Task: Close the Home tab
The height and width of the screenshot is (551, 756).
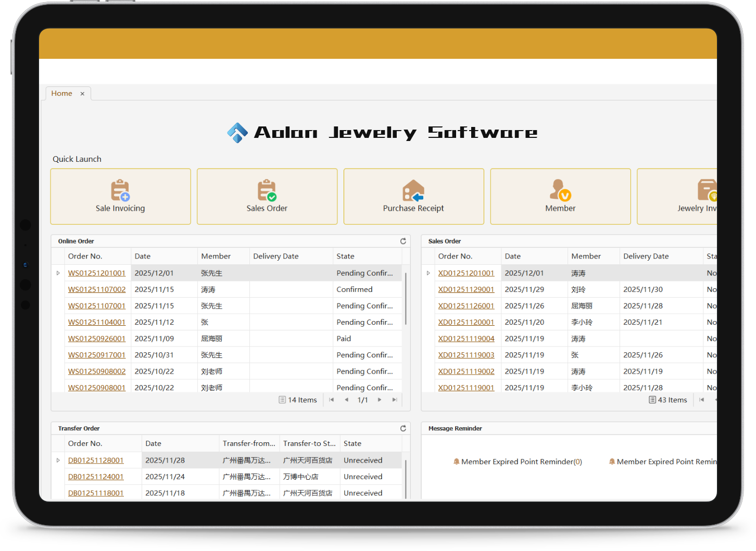Action: (x=82, y=94)
